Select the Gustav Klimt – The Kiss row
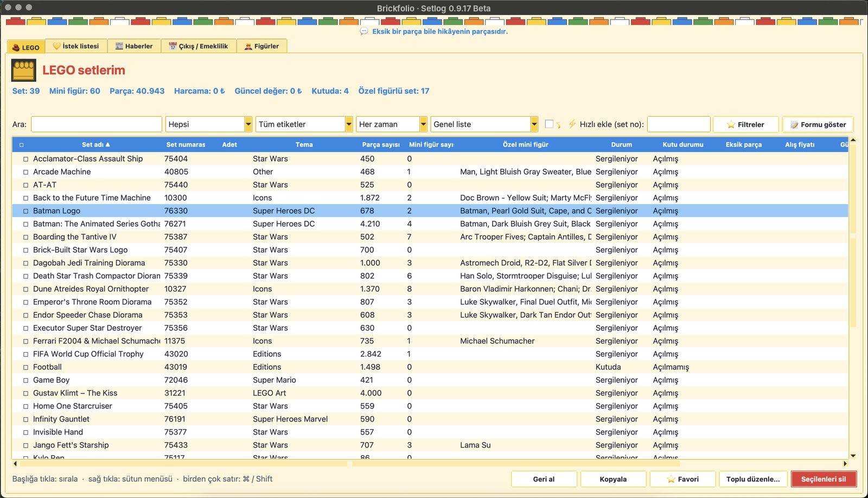This screenshot has height=498, width=868. click(430, 393)
